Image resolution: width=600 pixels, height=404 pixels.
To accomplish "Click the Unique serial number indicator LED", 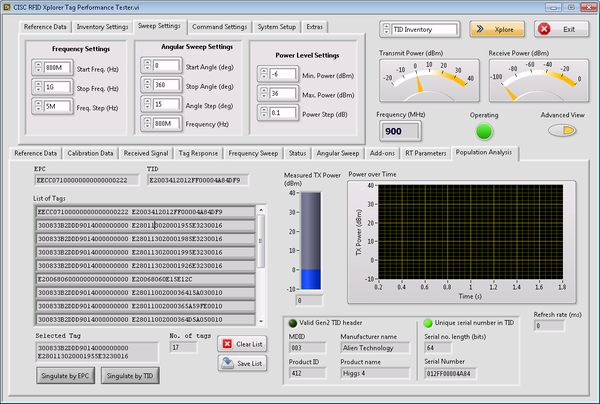I will 427,323.
